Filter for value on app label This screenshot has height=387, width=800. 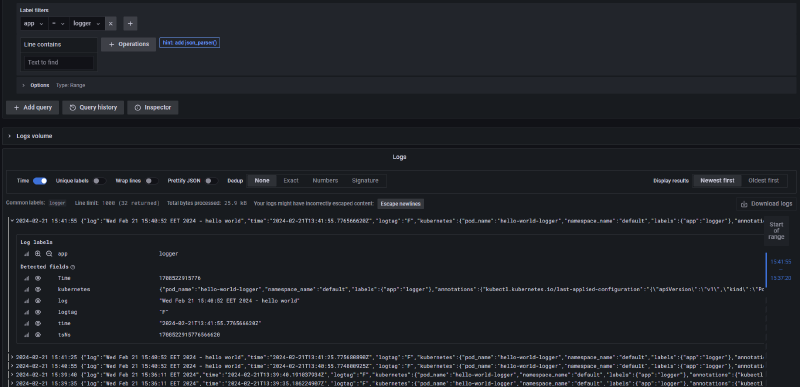pos(38,253)
